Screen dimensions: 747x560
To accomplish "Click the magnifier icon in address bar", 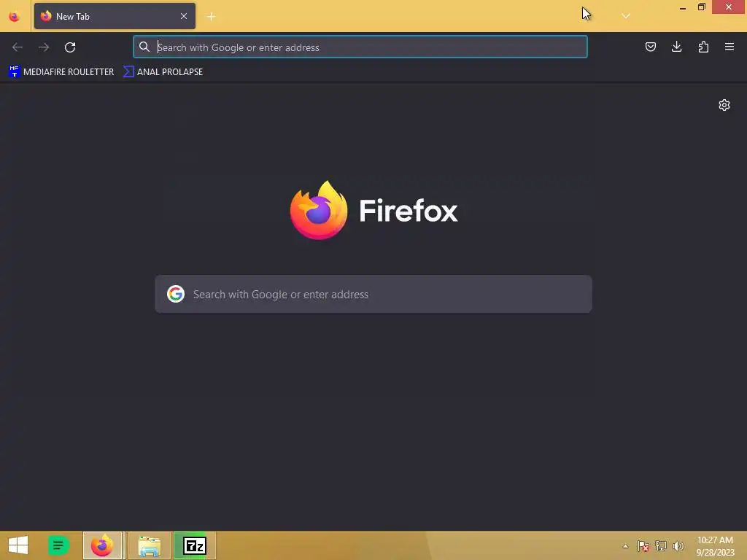I will [x=144, y=47].
